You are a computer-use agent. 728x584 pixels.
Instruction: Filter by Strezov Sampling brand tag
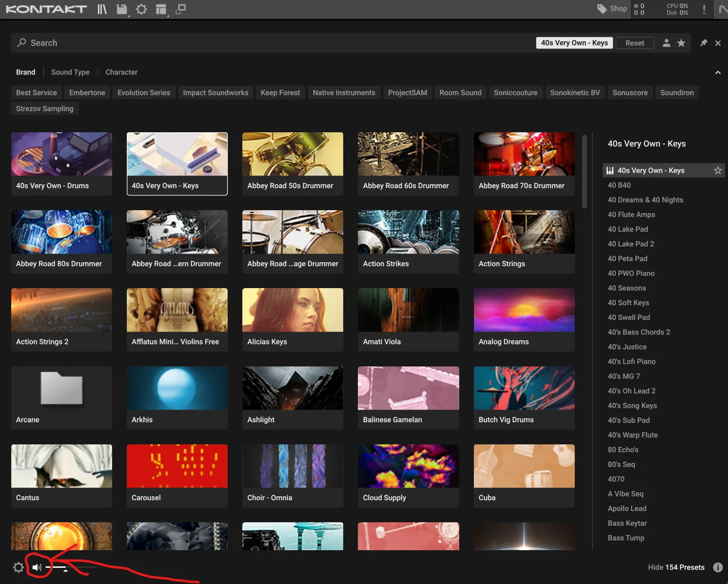coord(45,109)
